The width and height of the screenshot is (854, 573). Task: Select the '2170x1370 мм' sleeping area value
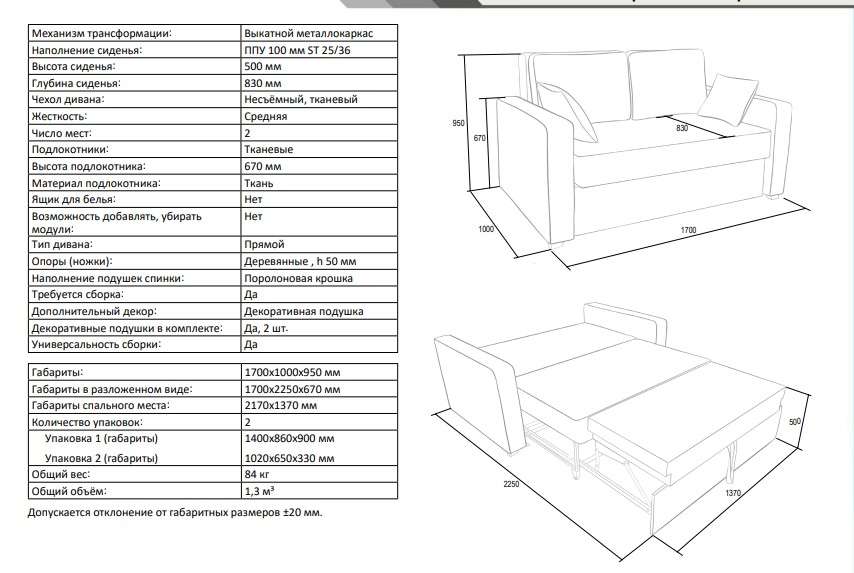280,405
